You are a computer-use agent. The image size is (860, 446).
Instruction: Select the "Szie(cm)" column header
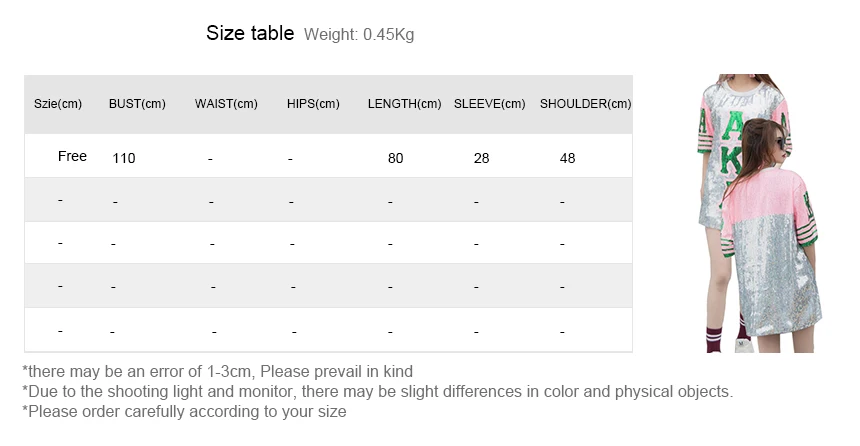[x=58, y=104]
